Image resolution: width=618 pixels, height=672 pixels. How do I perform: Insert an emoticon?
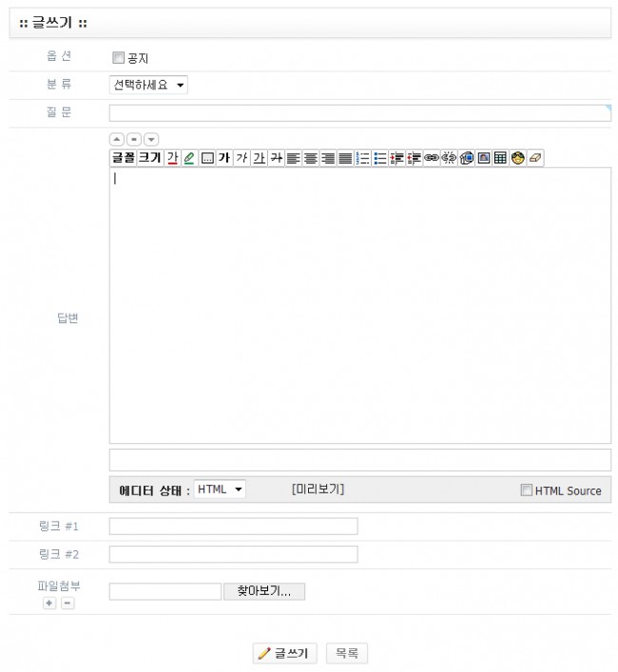coord(518,158)
